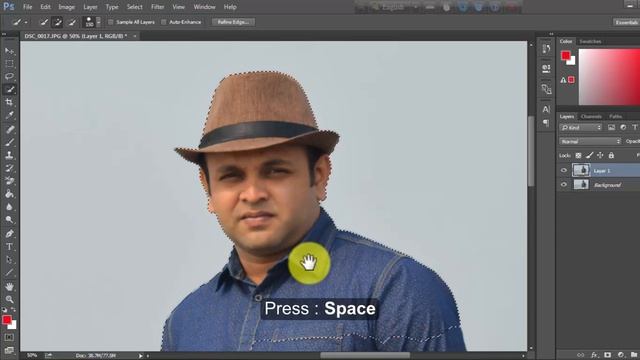Choose Add to Selection mode
Image resolution: width=640 pixels, height=360 pixels.
click(58, 22)
